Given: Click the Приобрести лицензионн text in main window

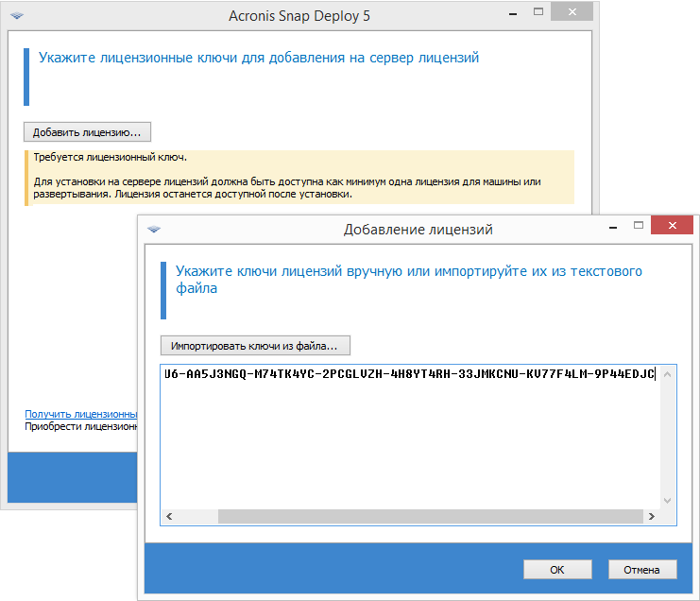Looking at the screenshot, I should click(x=81, y=426).
